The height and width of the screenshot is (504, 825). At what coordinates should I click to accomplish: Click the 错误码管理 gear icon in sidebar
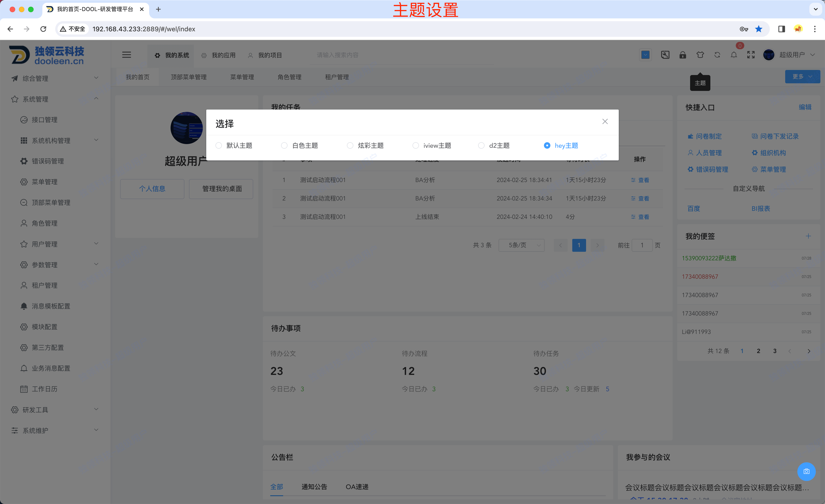point(24,161)
